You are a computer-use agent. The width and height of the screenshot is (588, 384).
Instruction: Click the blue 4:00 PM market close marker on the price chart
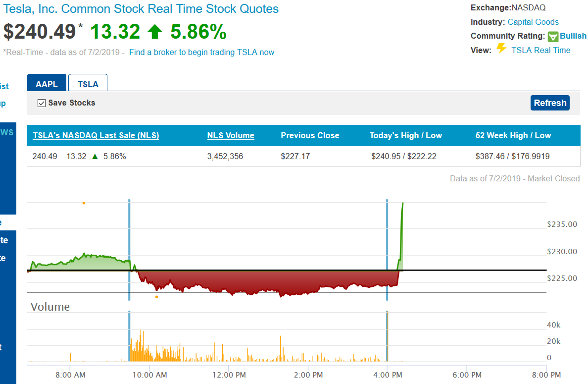point(387,250)
